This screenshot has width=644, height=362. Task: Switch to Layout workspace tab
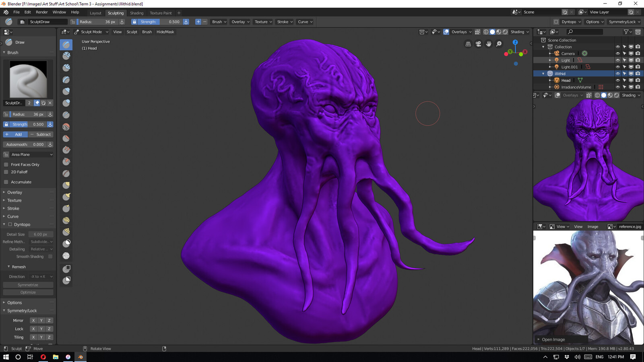[x=95, y=13]
